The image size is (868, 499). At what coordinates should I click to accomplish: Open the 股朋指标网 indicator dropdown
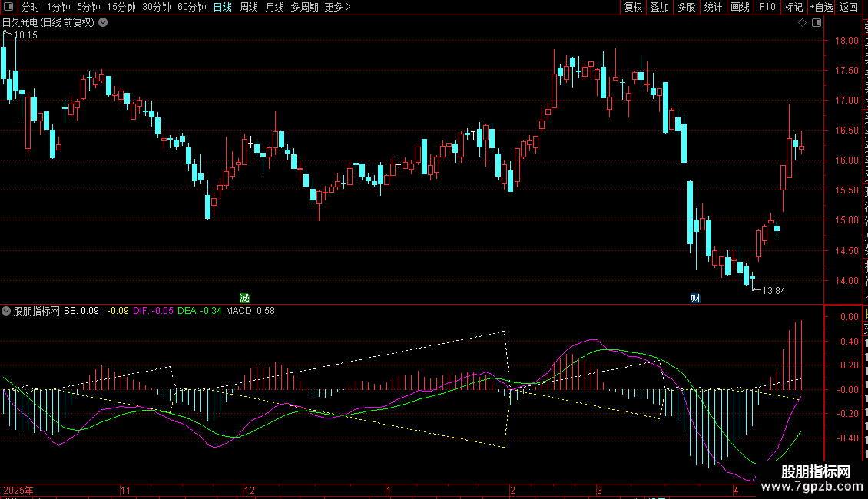click(x=6, y=311)
